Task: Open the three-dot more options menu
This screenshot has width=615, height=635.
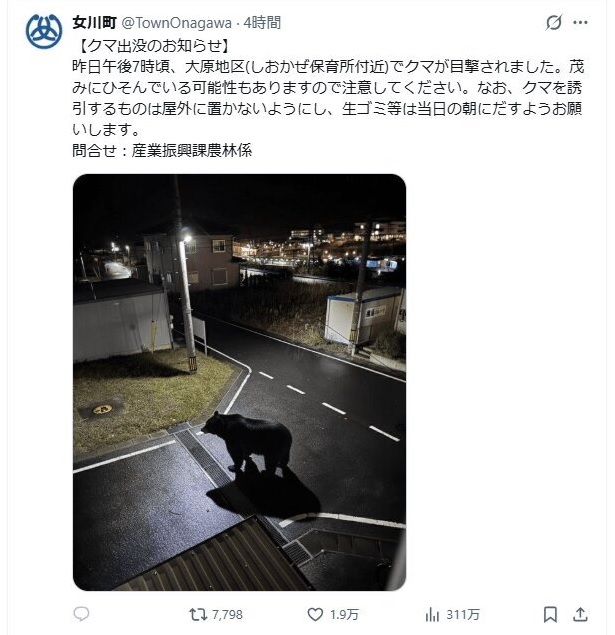Action: point(580,23)
